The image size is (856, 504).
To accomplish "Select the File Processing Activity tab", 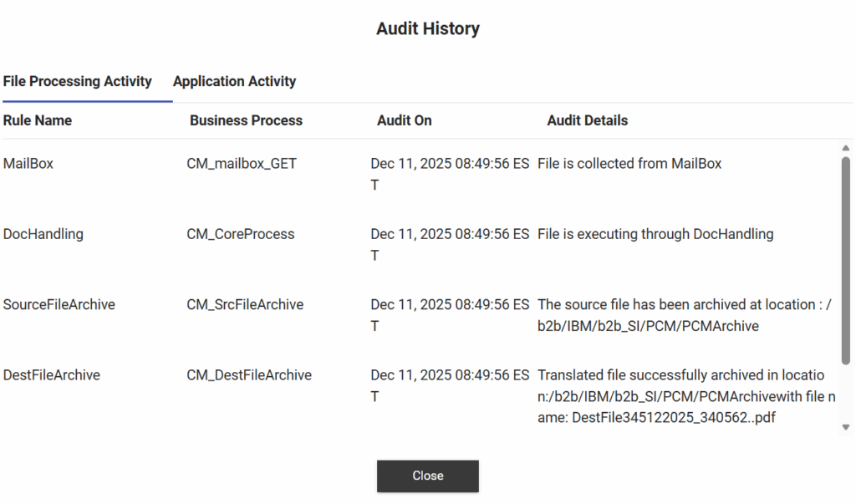I will [78, 81].
